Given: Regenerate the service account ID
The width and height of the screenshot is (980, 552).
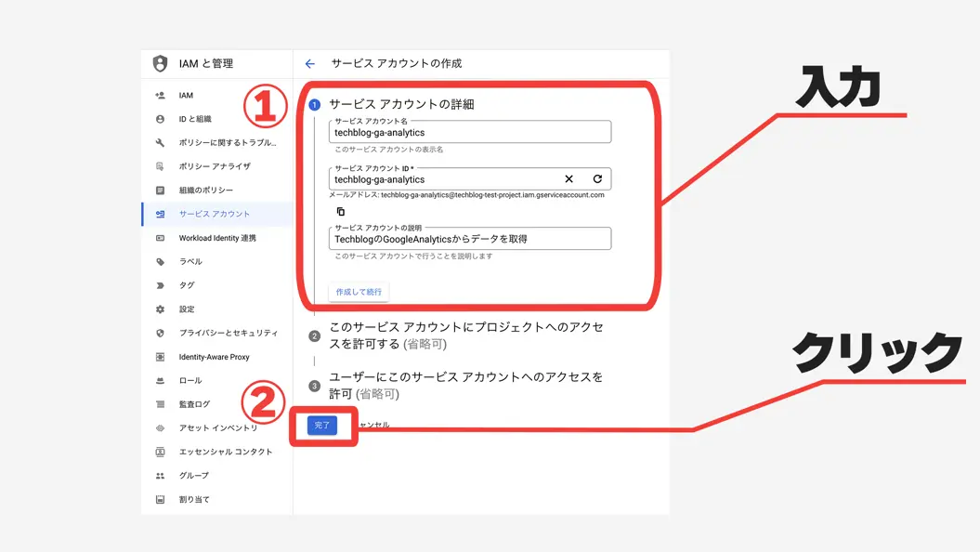Looking at the screenshot, I should pos(597,178).
